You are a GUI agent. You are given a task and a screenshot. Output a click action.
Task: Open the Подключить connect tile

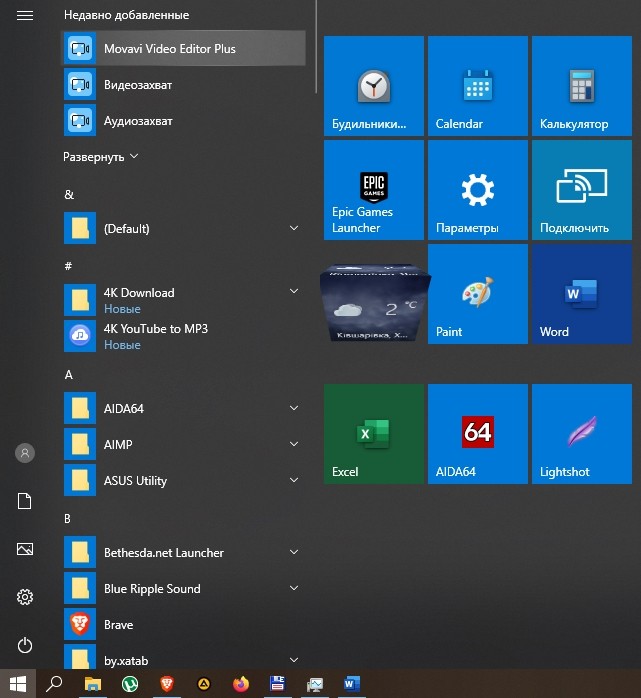[582, 190]
